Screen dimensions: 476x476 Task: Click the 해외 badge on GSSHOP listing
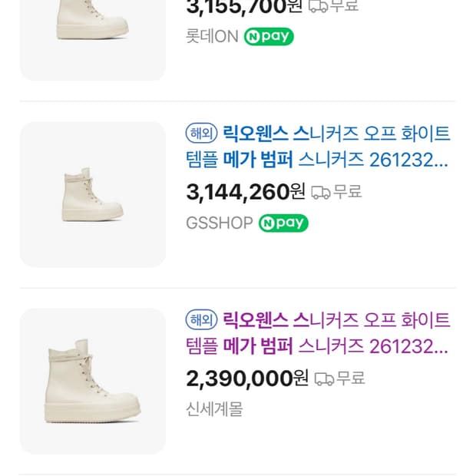pyautogui.click(x=202, y=133)
